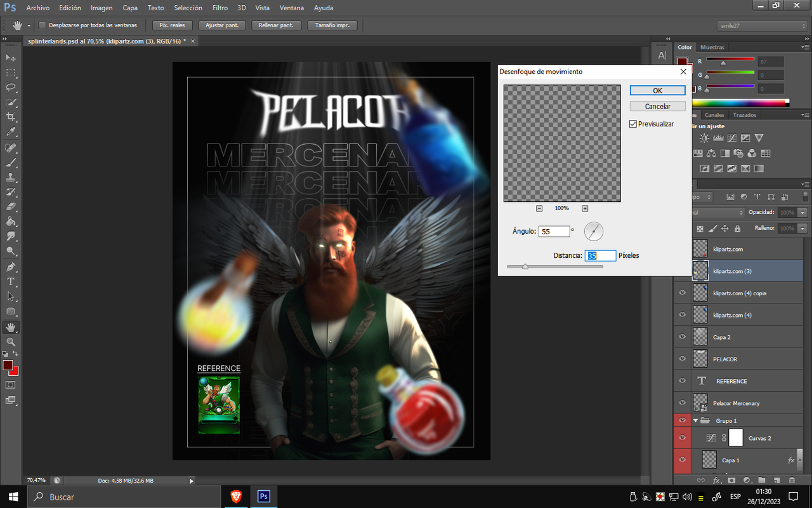Click the Píx. reales button

[172, 25]
